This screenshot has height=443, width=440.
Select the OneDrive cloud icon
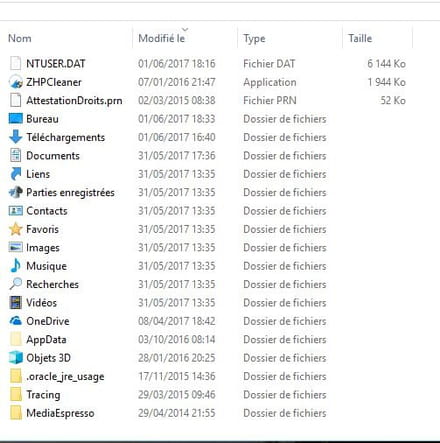(x=16, y=321)
